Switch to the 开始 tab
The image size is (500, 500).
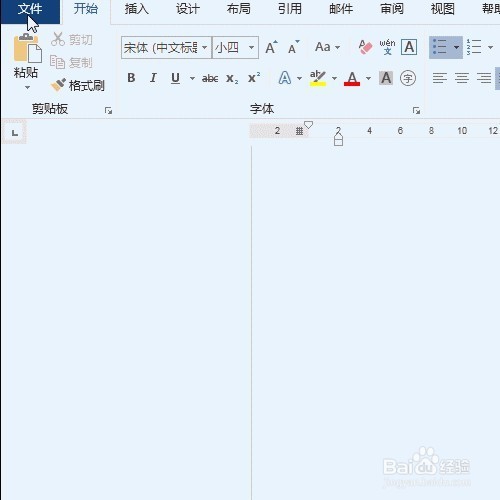[x=86, y=9]
